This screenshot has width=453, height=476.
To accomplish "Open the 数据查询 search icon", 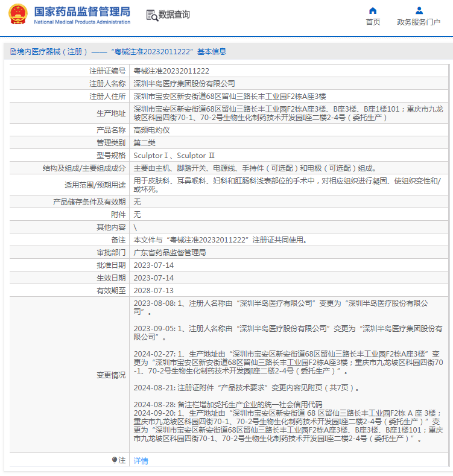I will pyautogui.click(x=152, y=16).
